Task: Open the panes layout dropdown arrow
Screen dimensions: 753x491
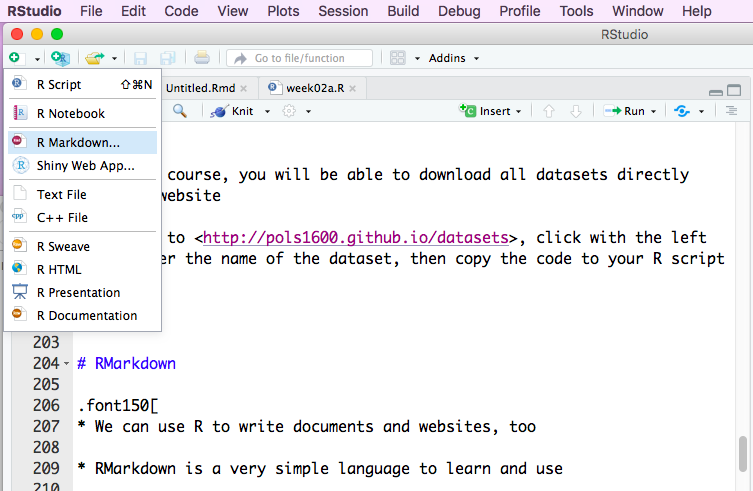Action: click(x=417, y=59)
